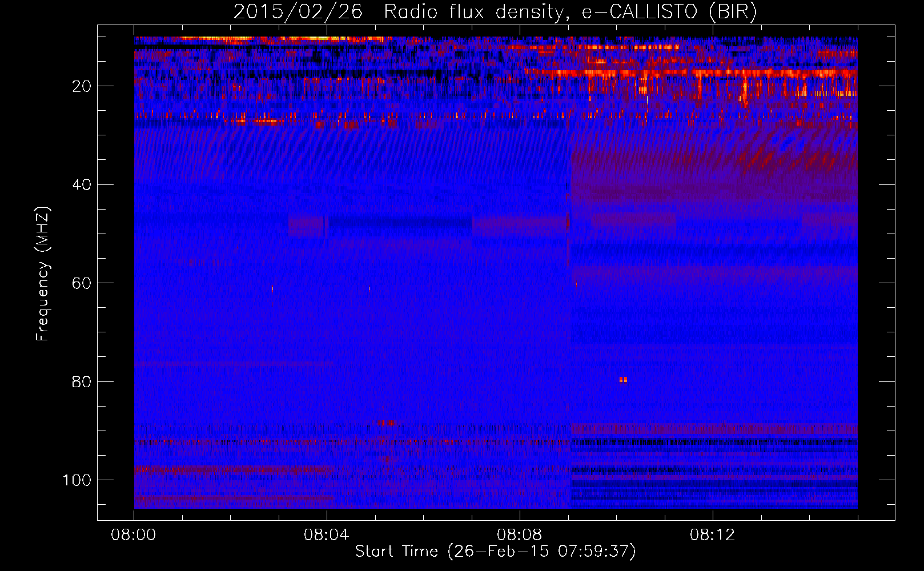This screenshot has width=924, height=571.
Task: Click the 'Frequency (MHZ)' axis label
Action: (x=43, y=274)
